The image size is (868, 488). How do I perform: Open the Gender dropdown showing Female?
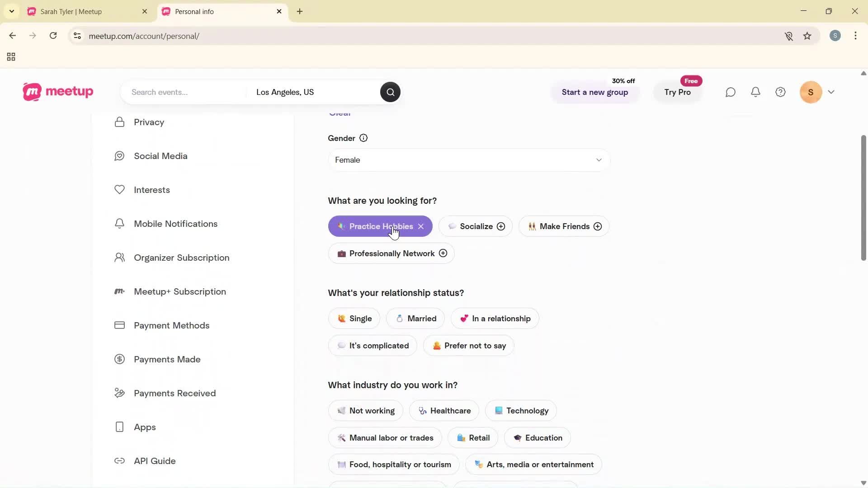tap(468, 160)
